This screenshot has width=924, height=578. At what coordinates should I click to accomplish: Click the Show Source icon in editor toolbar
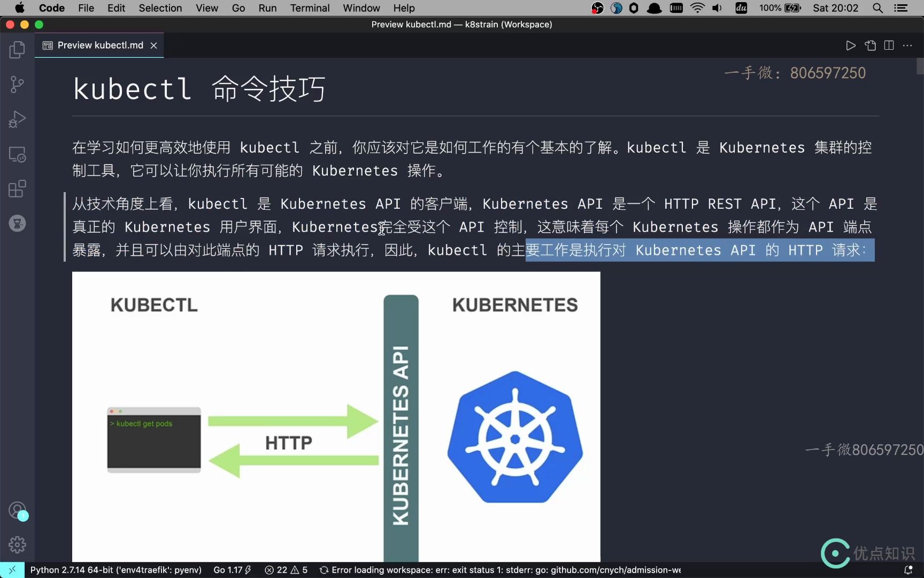pyautogui.click(x=871, y=45)
